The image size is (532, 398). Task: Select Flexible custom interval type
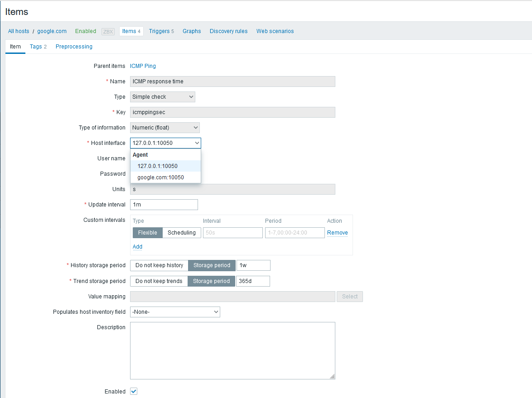(147, 233)
